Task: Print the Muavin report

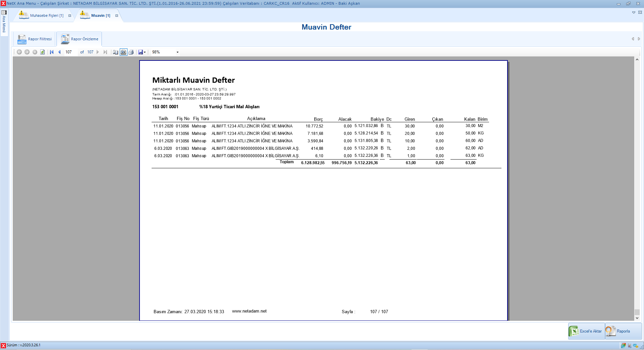Action: tap(131, 52)
